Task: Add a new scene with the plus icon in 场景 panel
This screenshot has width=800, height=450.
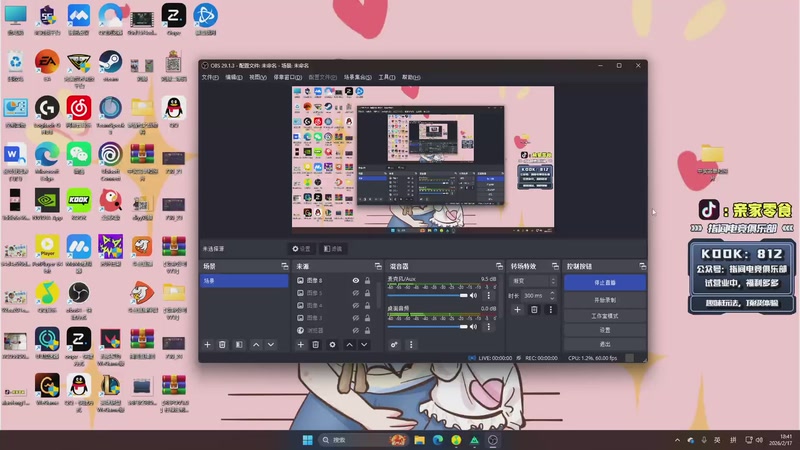Action: pos(207,345)
